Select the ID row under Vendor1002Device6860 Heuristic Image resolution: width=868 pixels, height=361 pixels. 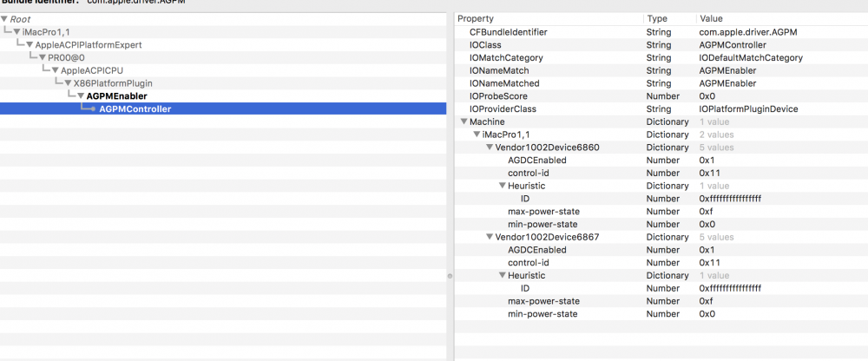(661, 199)
